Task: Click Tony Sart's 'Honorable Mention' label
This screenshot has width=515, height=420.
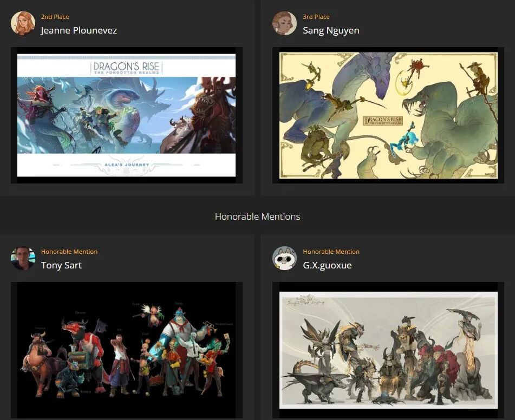Action: 69,252
